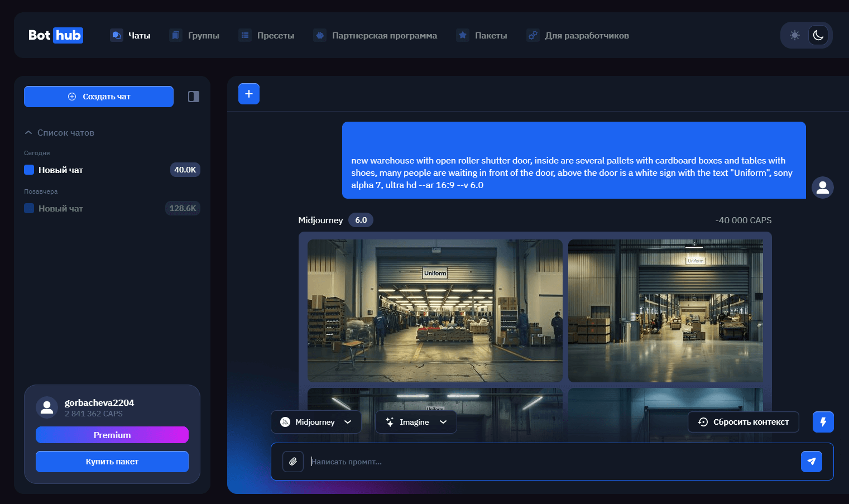The height and width of the screenshot is (504, 849).
Task: Click the Чаты chat bubble icon
Action: [x=116, y=35]
